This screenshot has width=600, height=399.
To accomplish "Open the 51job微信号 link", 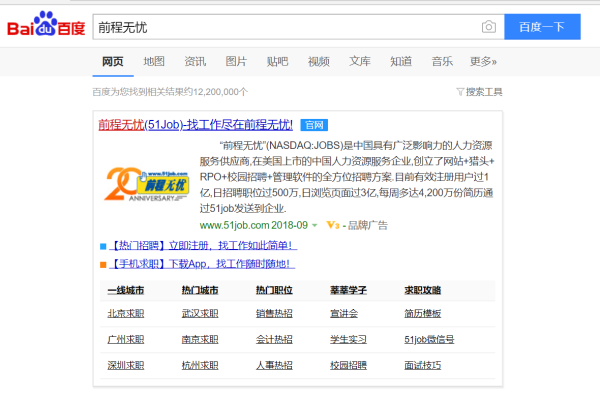I will point(429,339).
